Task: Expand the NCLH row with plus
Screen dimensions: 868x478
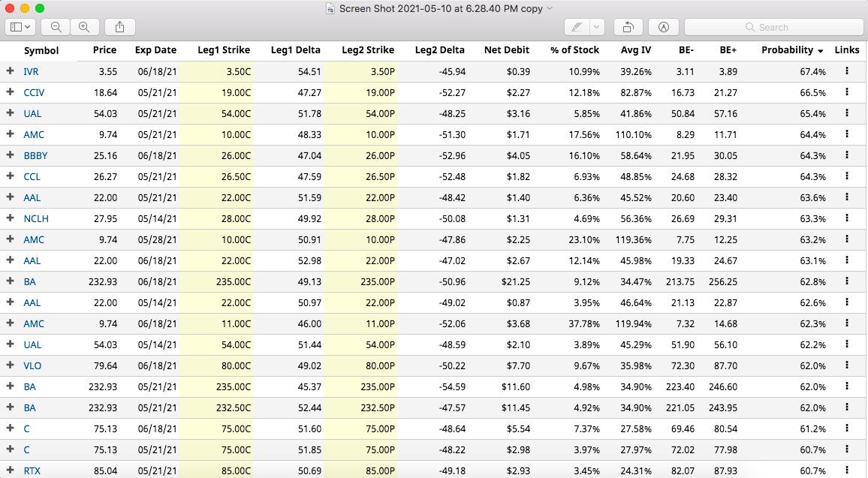Action: pyautogui.click(x=10, y=218)
